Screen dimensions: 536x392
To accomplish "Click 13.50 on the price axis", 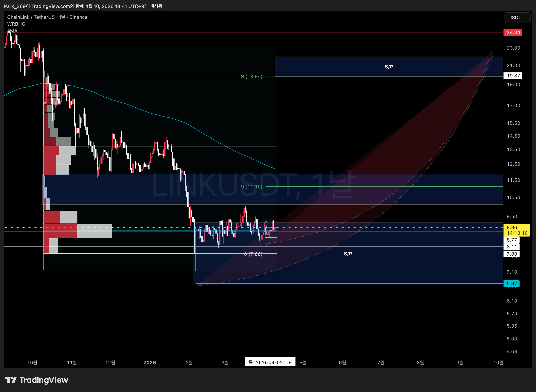I will [x=513, y=149].
